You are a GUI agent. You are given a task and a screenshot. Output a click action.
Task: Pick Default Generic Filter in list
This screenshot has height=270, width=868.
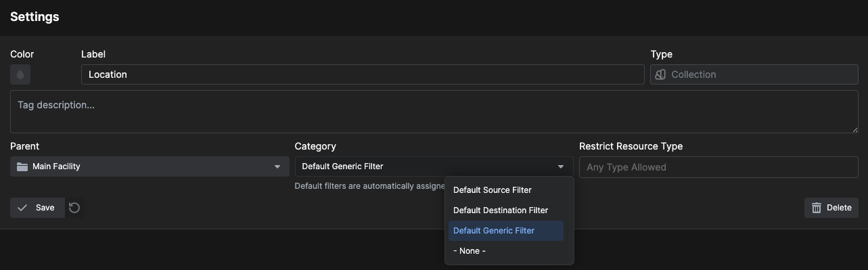(506, 231)
